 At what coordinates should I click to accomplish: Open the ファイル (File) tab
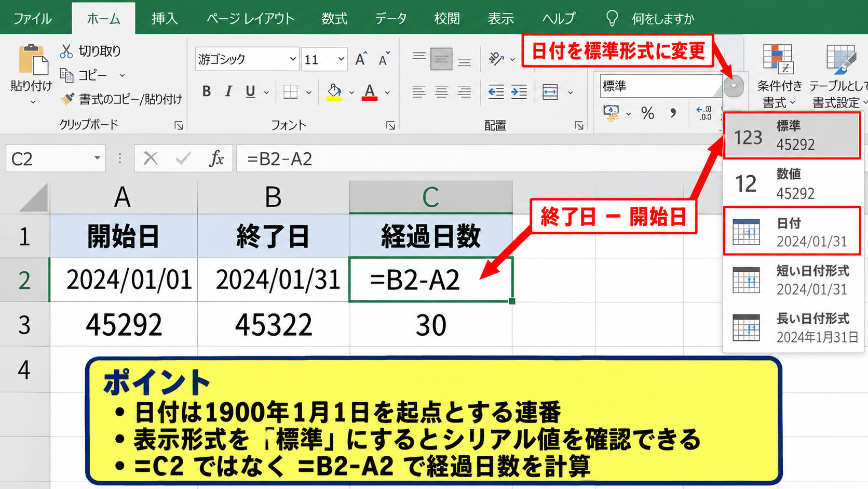(33, 19)
